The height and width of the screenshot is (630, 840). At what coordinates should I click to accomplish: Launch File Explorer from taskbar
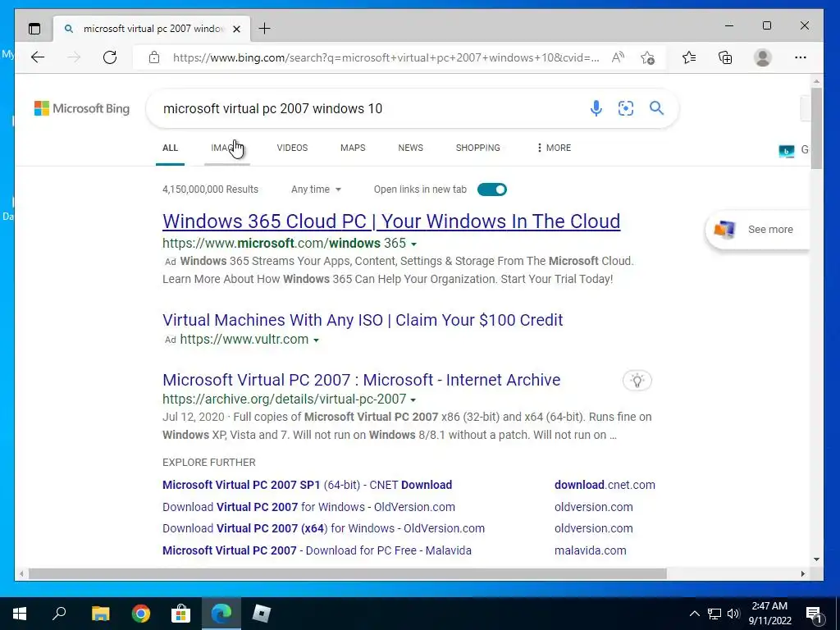pyautogui.click(x=100, y=614)
